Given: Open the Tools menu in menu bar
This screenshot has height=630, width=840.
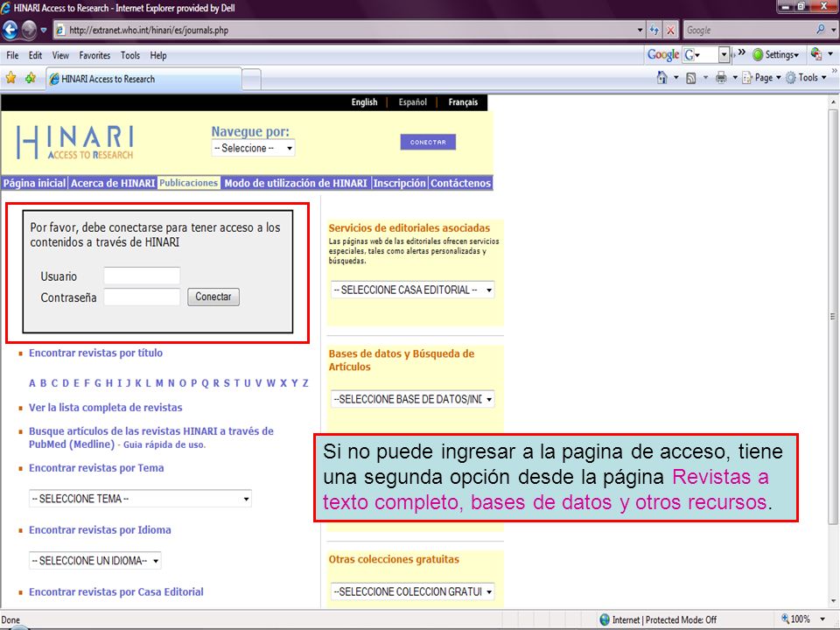Looking at the screenshot, I should pos(130,55).
